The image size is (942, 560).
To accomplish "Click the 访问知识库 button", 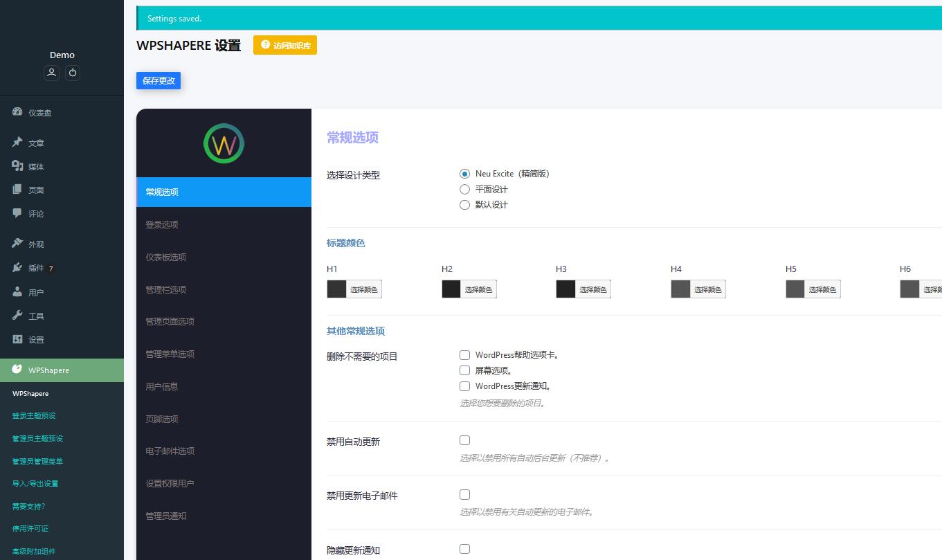I will tap(285, 46).
